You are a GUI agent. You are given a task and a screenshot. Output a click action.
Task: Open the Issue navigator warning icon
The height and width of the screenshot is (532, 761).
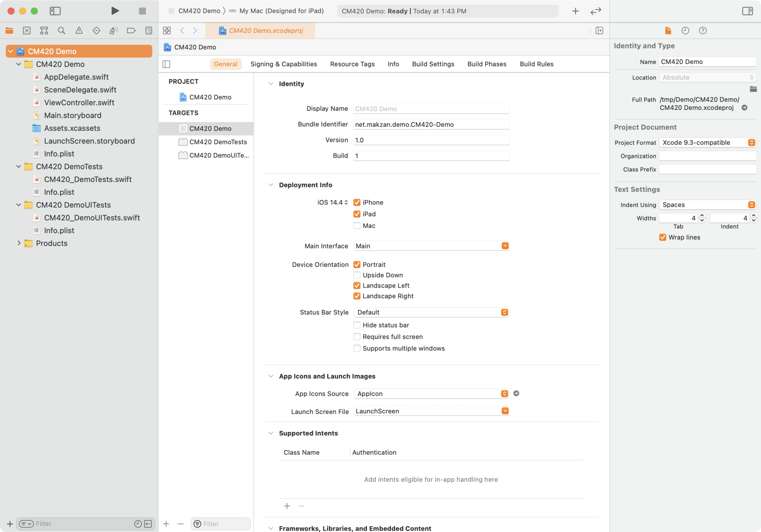point(79,31)
